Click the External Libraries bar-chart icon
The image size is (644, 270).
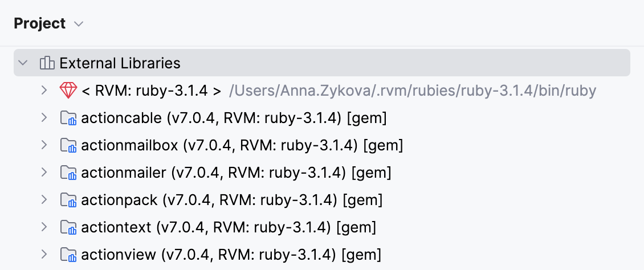(47, 63)
